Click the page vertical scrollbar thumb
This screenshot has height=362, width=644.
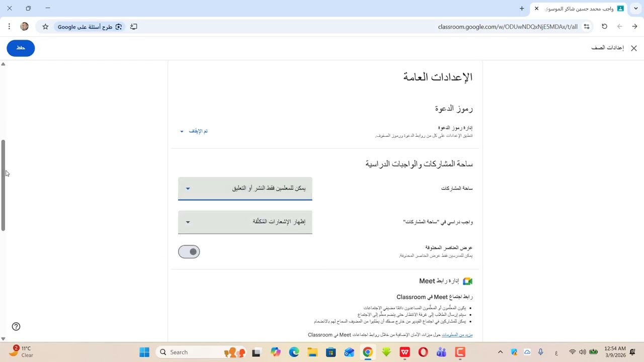(x=3, y=185)
